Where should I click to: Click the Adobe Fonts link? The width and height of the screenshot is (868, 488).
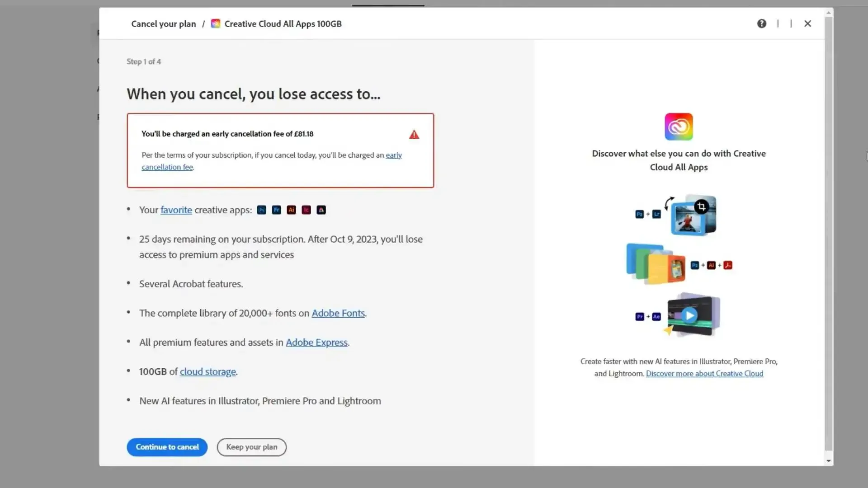tap(338, 313)
